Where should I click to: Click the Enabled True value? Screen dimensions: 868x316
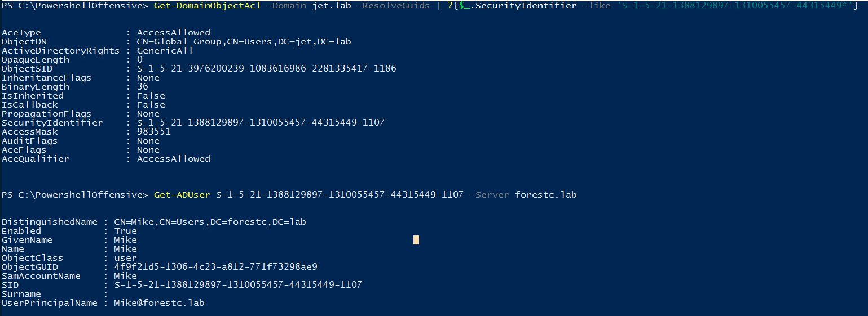point(125,231)
